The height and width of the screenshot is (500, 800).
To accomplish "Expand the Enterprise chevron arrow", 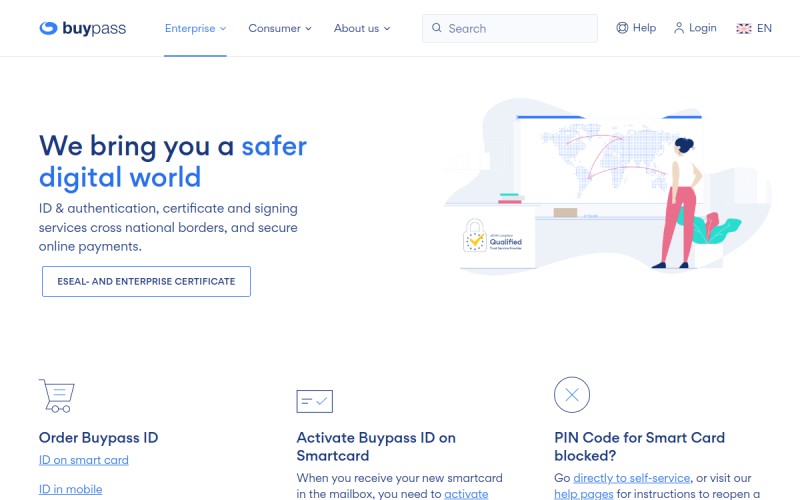I will pos(223,29).
